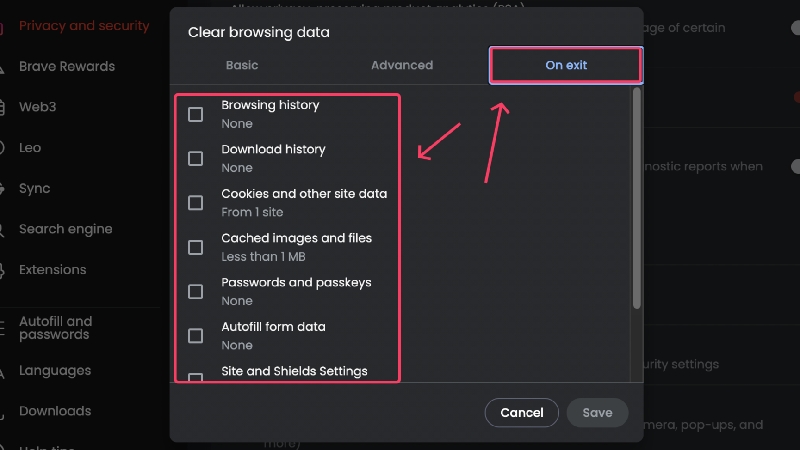The image size is (800, 450).
Task: Navigate to Leo settings
Action: 30,148
